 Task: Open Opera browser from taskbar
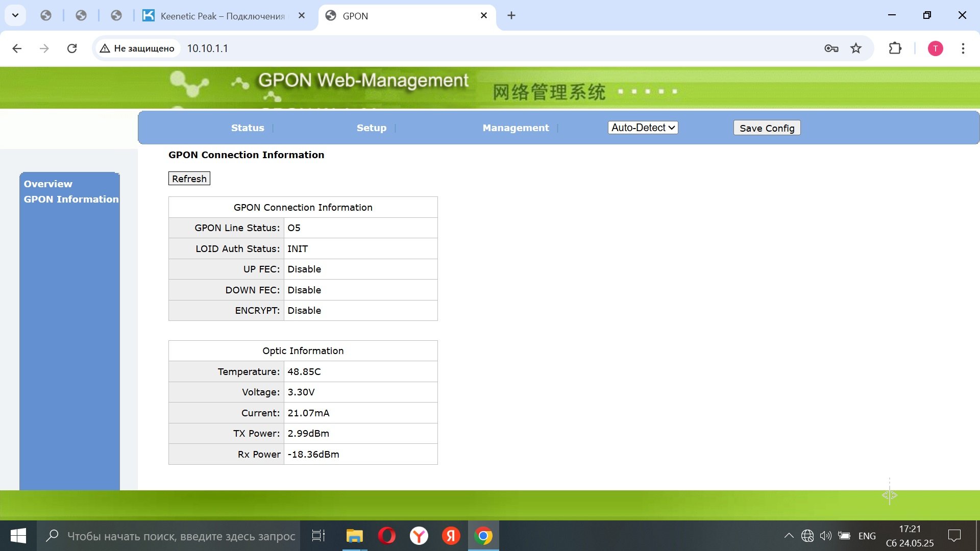click(x=386, y=536)
